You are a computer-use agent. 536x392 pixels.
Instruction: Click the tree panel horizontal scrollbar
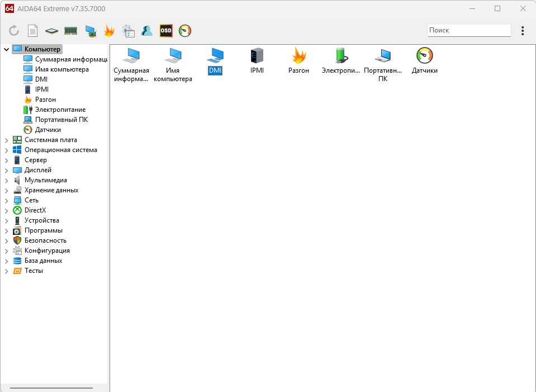point(51,388)
